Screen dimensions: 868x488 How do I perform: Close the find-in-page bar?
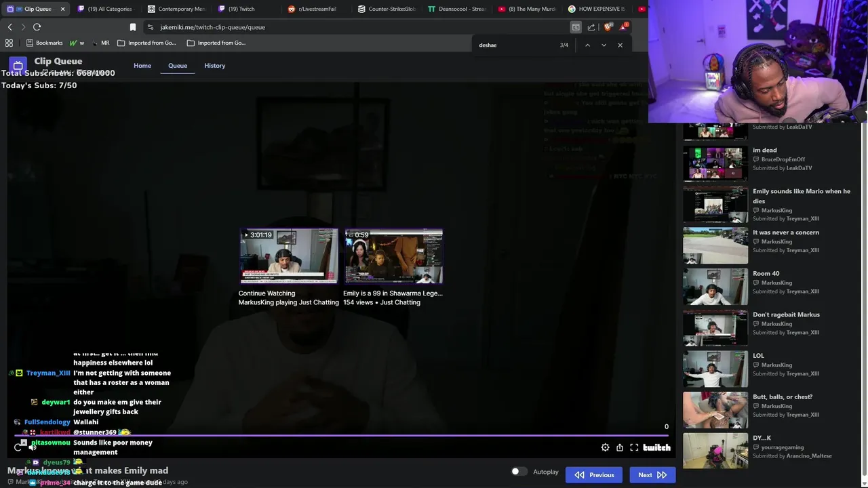point(620,45)
